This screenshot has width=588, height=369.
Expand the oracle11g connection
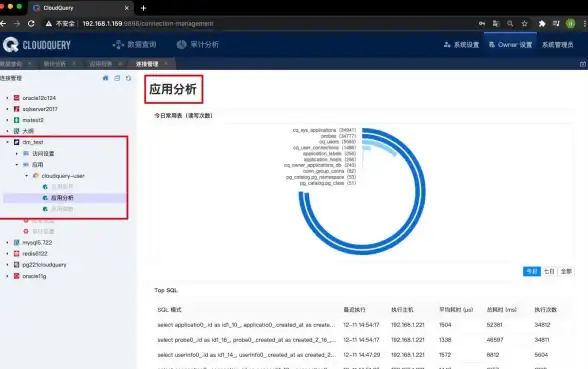pos(7,276)
